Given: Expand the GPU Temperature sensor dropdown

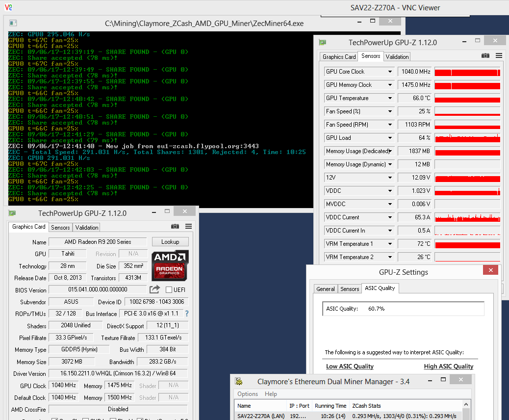Looking at the screenshot, I should 390,98.
